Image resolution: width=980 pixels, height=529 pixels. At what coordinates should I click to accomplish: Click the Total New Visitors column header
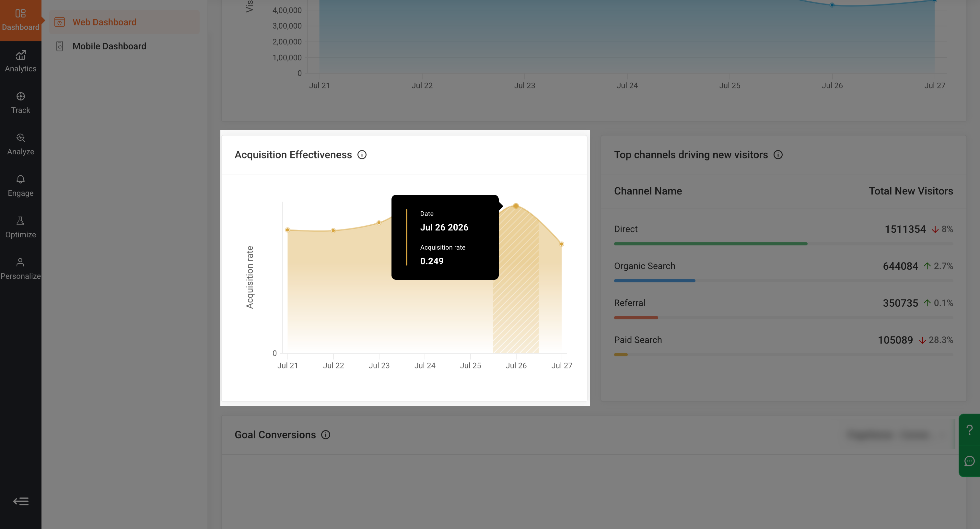(x=911, y=191)
